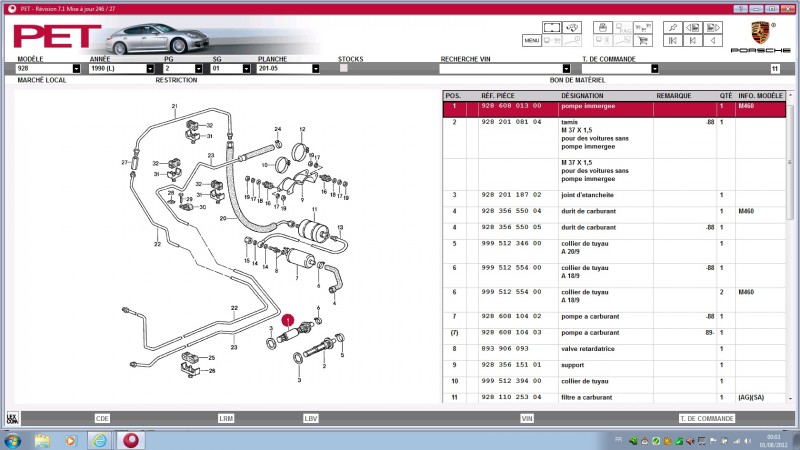Click the QTÉ column header
Viewport: 800px width, 450px height.
tap(726, 95)
